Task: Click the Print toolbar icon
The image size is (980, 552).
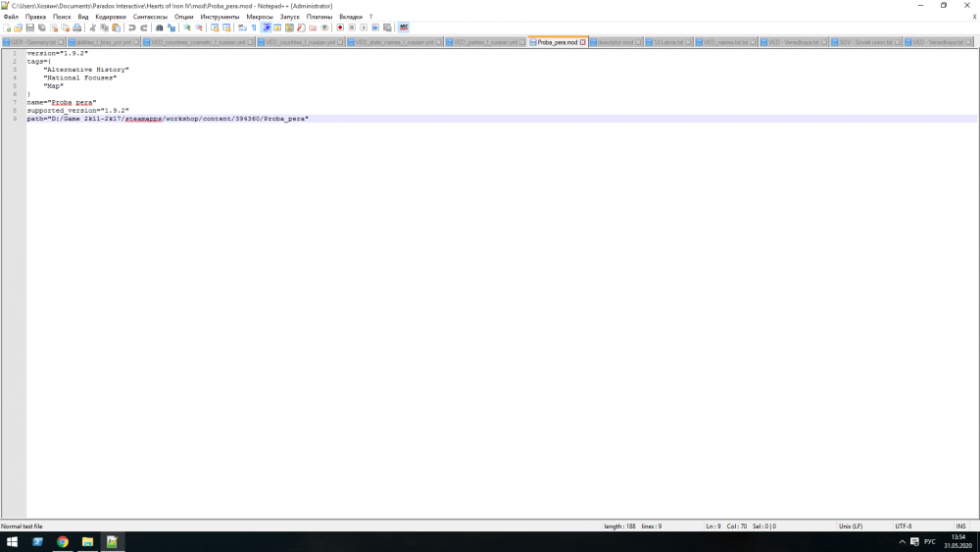Action: click(x=76, y=27)
